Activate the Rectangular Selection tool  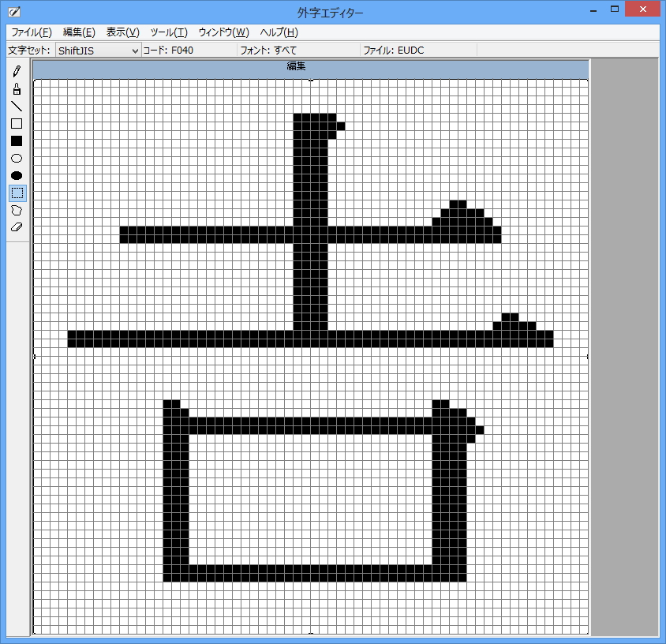pos(17,193)
